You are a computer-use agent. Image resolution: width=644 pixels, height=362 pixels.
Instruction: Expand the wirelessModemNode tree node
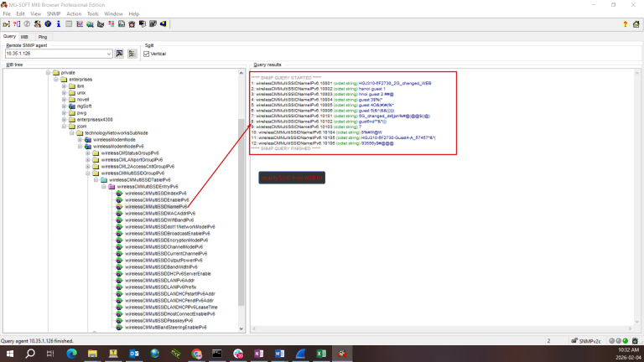click(x=80, y=140)
